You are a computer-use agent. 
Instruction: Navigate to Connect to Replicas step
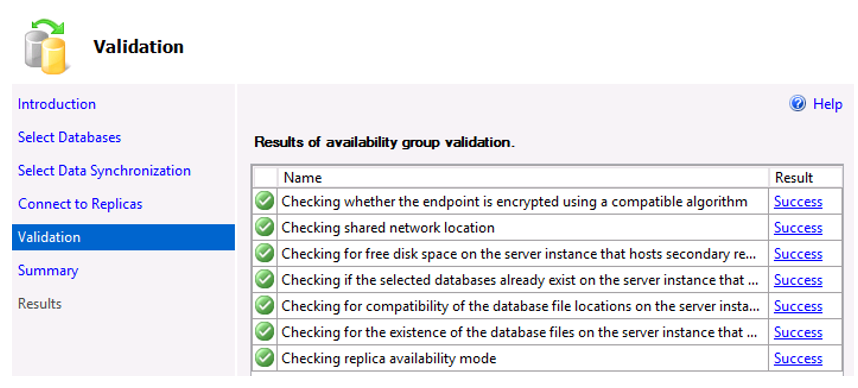pos(80,204)
